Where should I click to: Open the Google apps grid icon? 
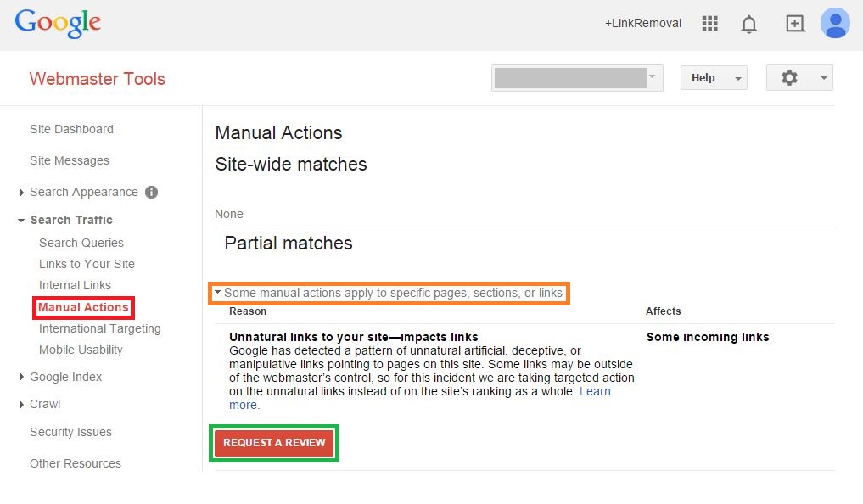click(x=710, y=24)
